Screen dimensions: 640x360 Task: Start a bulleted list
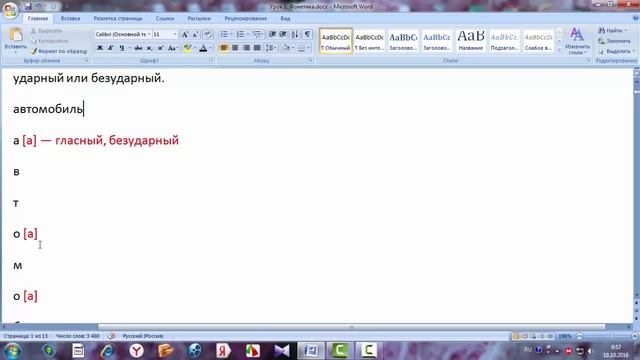(224, 35)
